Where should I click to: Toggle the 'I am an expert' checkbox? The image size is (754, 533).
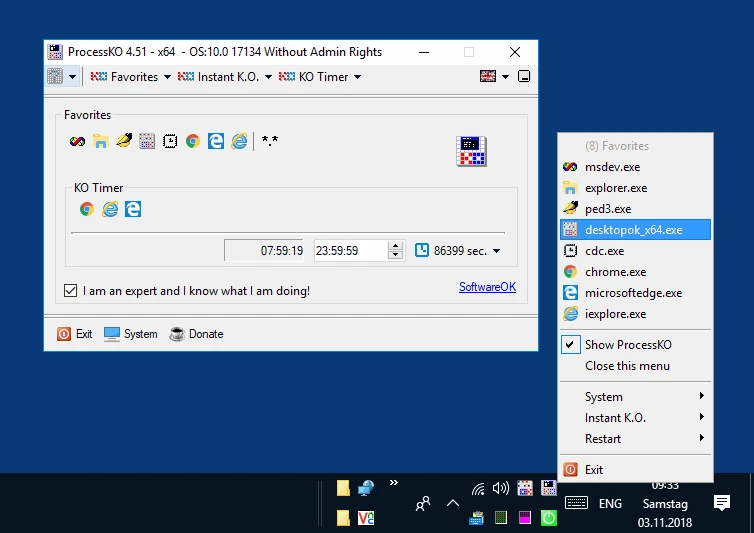pyautogui.click(x=71, y=291)
